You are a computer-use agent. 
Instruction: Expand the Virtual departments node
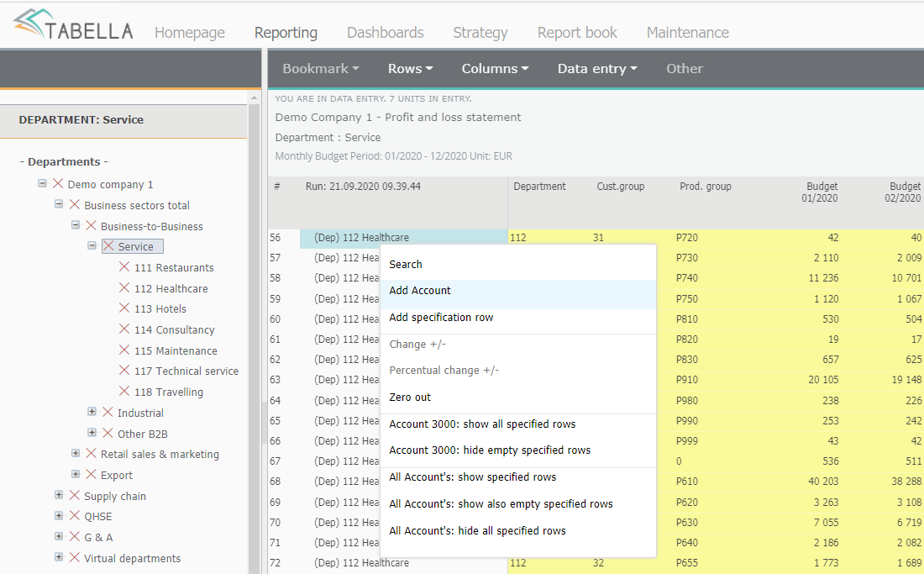pyautogui.click(x=59, y=557)
